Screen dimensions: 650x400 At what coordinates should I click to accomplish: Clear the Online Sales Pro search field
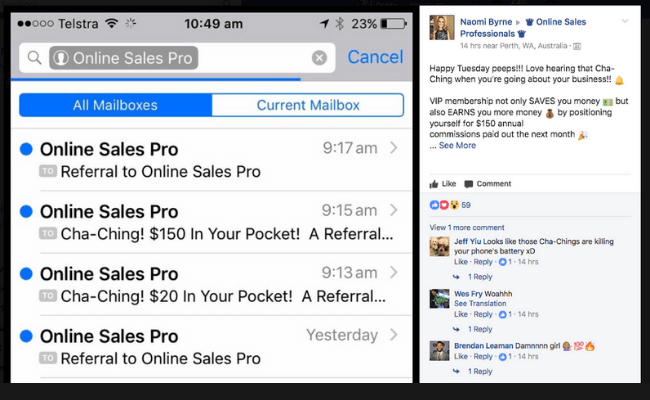click(319, 58)
